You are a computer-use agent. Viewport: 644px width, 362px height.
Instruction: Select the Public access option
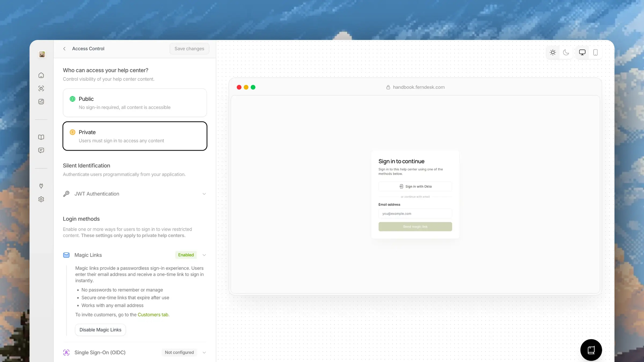click(135, 103)
